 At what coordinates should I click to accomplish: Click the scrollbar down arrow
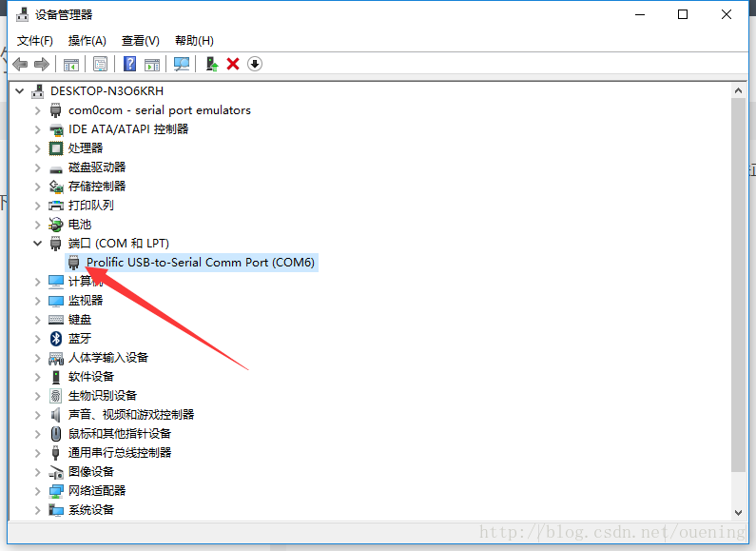(x=738, y=512)
